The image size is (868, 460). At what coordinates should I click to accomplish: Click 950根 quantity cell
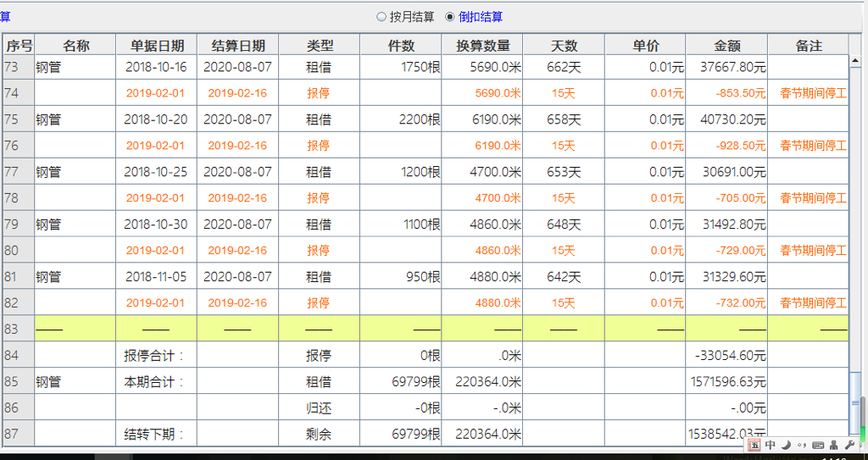(x=401, y=276)
